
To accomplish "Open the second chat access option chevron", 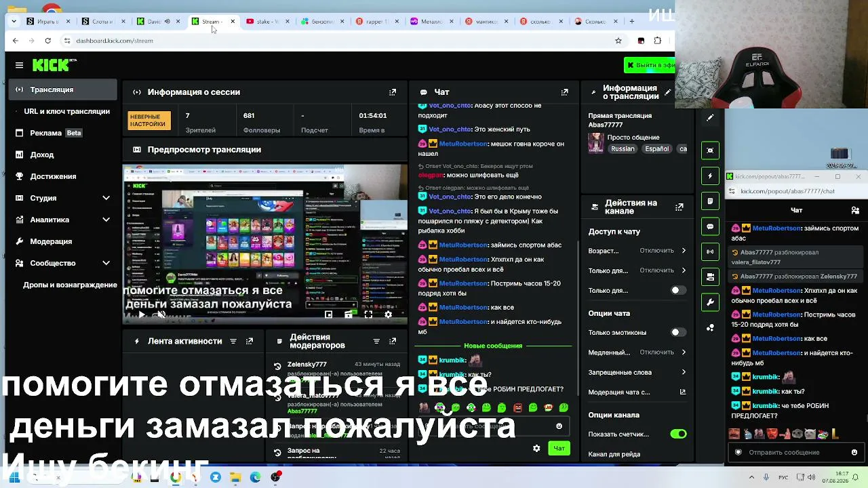I will point(683,270).
